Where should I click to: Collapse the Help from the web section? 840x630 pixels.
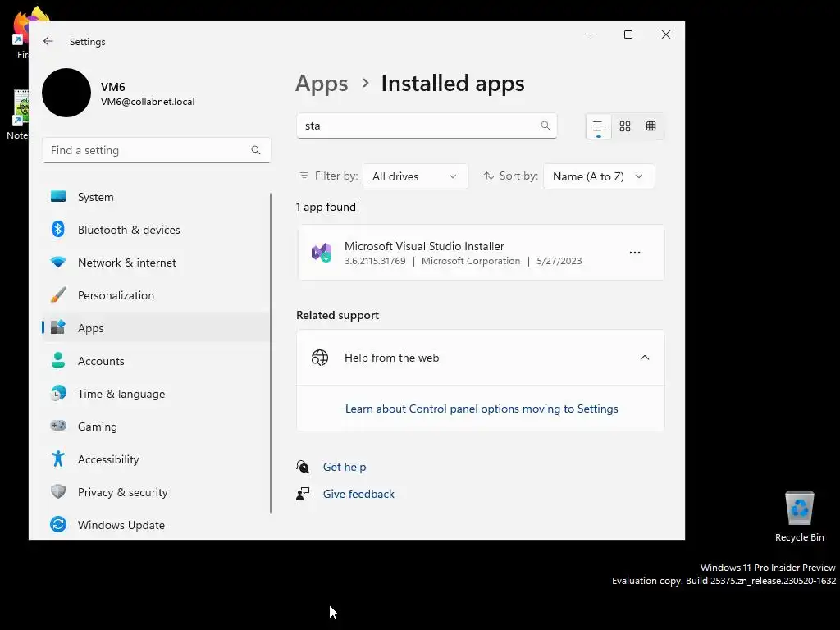(645, 358)
